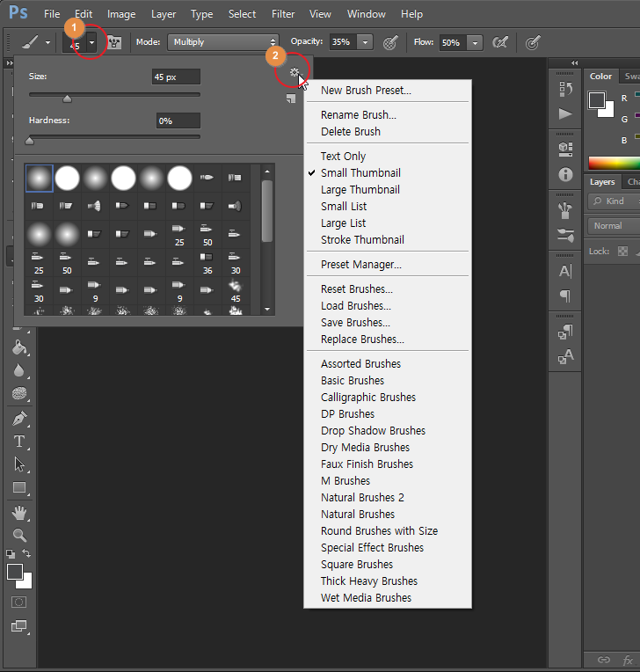Image resolution: width=640 pixels, height=672 pixels.
Task: Add a layer style with fx
Action: [x=628, y=660]
